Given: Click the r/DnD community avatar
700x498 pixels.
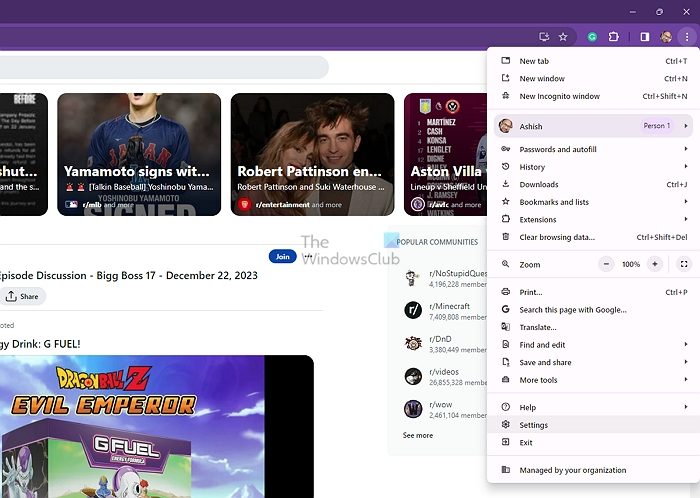Looking at the screenshot, I should point(413,343).
